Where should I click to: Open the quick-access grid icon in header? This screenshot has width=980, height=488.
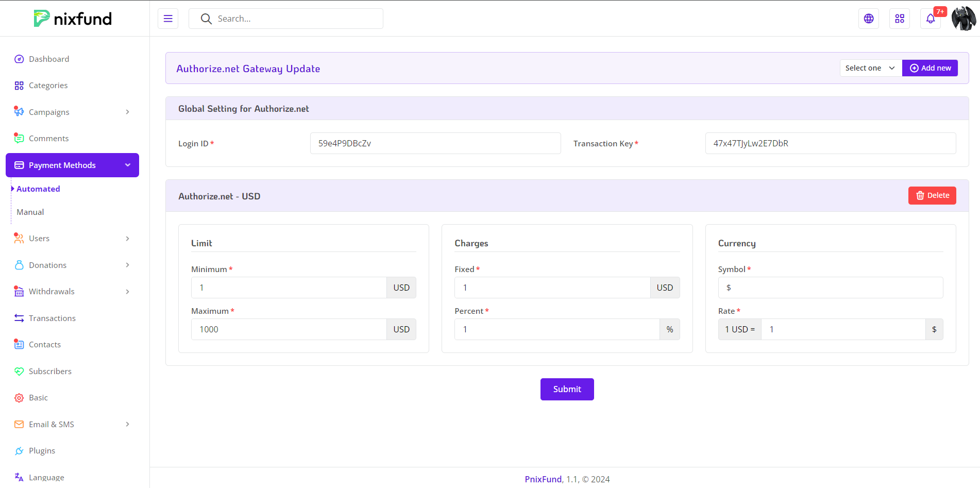click(x=900, y=19)
